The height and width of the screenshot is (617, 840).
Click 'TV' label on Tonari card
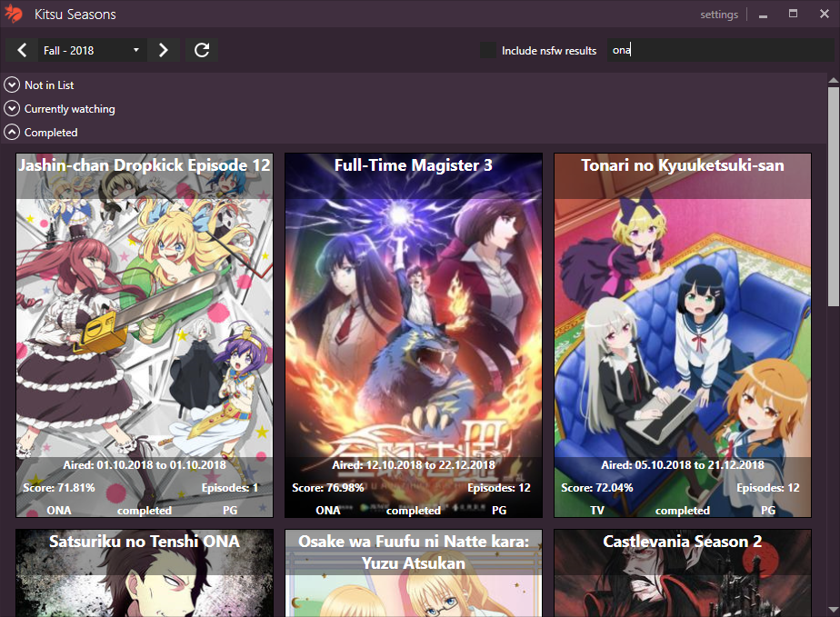(x=597, y=511)
